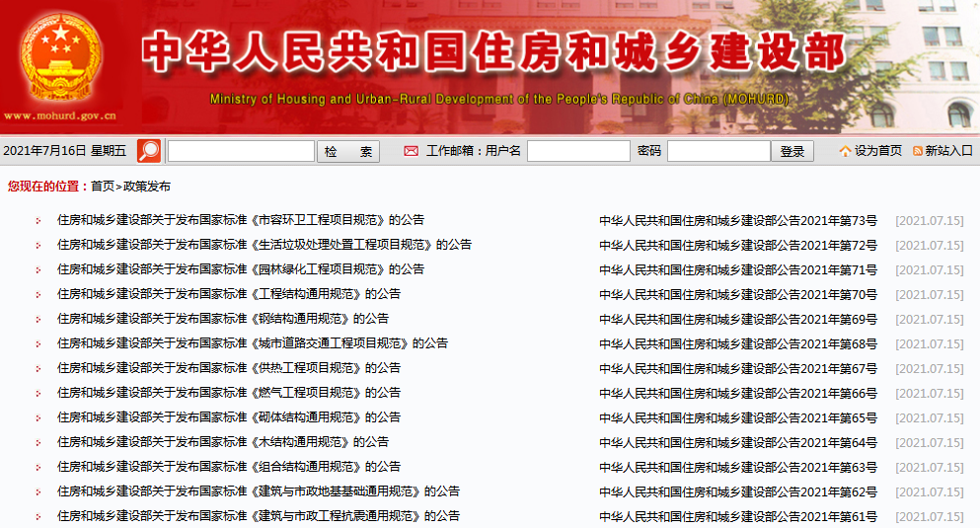Open the 新站入口 link
The width and height of the screenshot is (980, 528).
click(948, 151)
